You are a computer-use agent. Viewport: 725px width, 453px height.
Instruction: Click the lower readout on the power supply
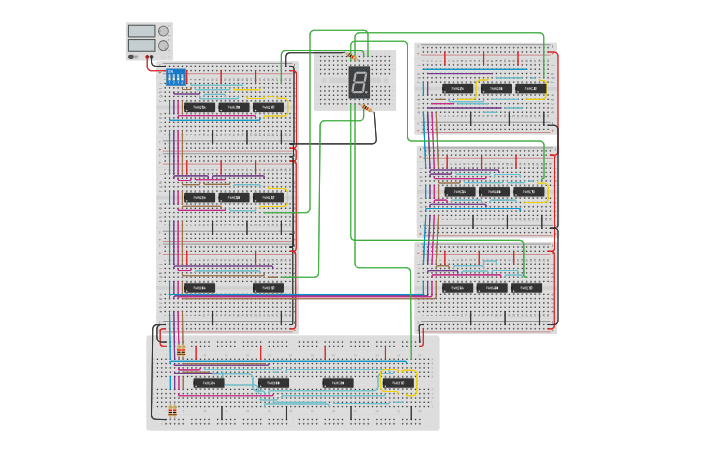coord(141,46)
